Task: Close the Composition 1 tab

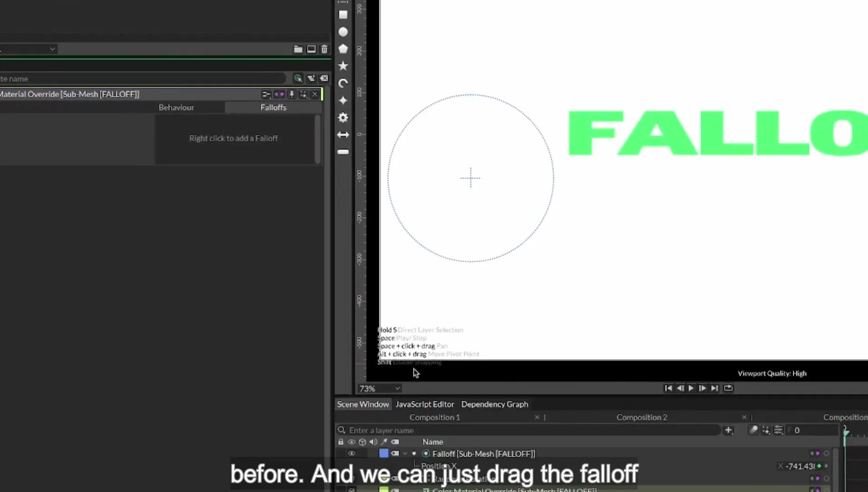Action: (x=537, y=417)
